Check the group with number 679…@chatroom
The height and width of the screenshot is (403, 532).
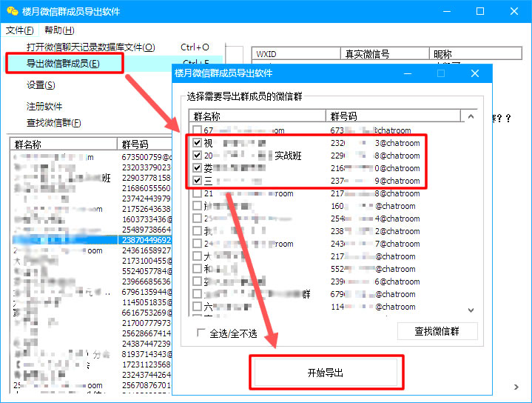click(197, 293)
